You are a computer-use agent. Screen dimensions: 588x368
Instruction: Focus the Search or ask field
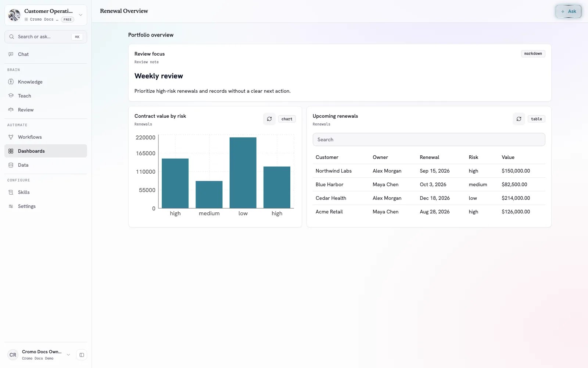point(46,37)
